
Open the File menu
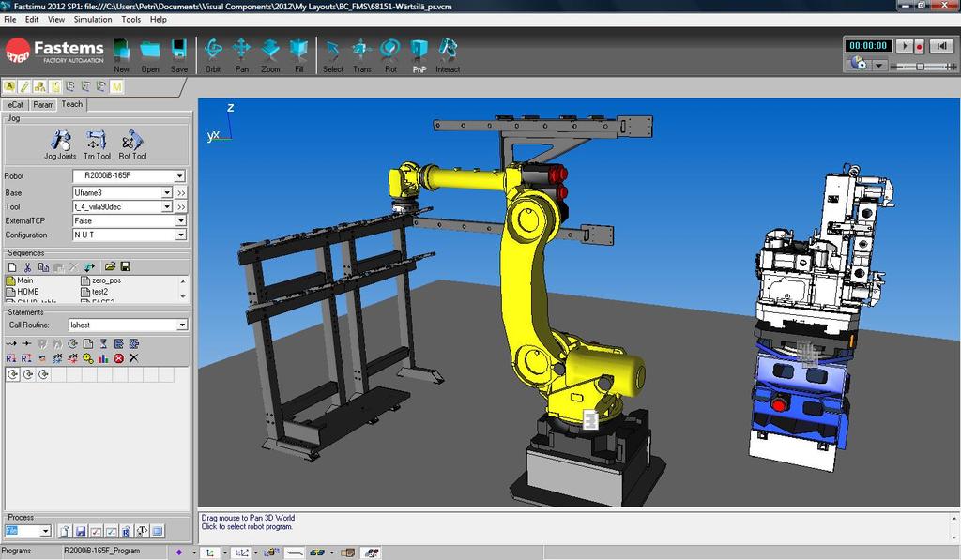(x=10, y=20)
